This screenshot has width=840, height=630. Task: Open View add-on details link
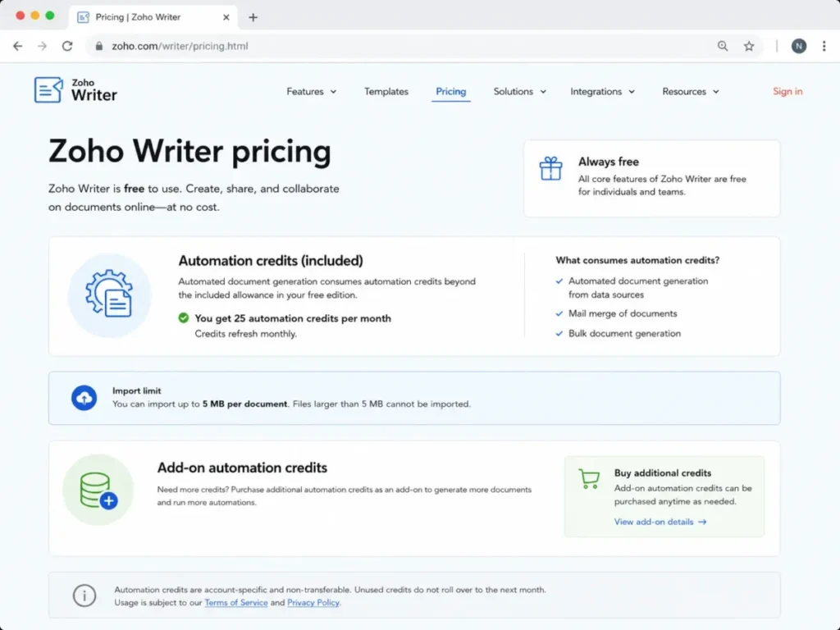[660, 522]
